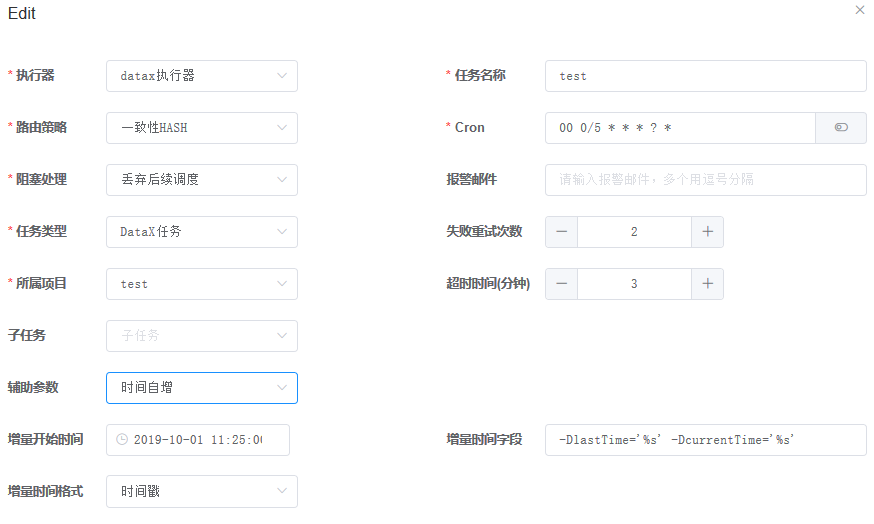Click the 增量开始时间 date-time field
The image size is (874, 524).
pos(198,440)
